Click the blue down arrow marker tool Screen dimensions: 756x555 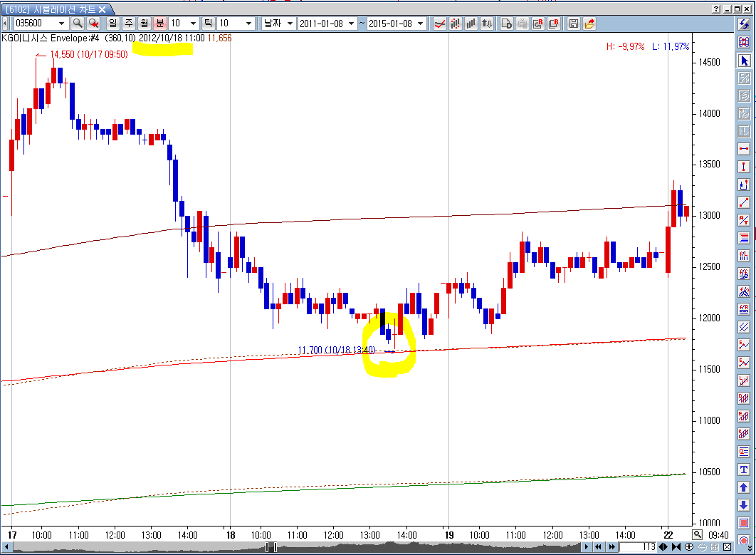pos(744,506)
